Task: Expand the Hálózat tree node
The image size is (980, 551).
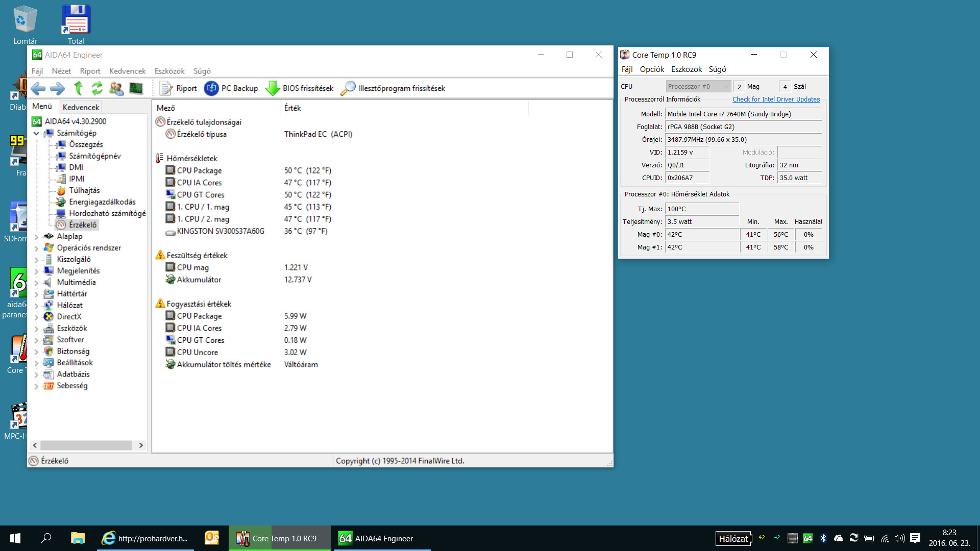Action: tap(36, 306)
